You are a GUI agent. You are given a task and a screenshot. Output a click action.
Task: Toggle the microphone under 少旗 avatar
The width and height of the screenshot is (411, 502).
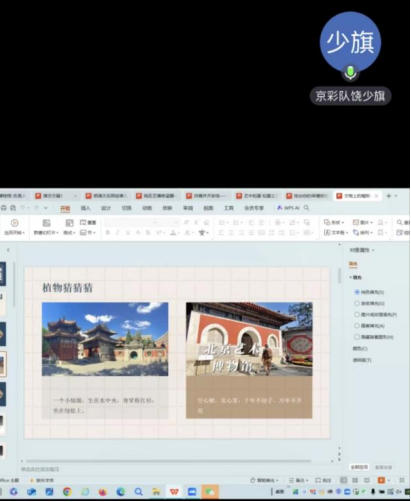350,73
